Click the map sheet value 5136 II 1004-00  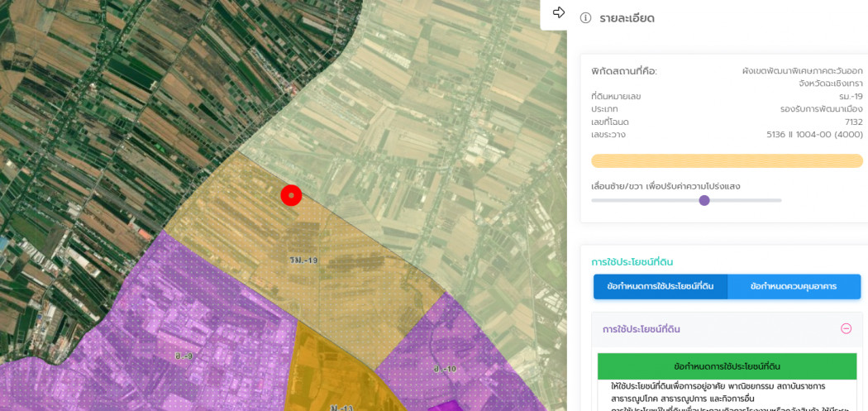point(814,135)
